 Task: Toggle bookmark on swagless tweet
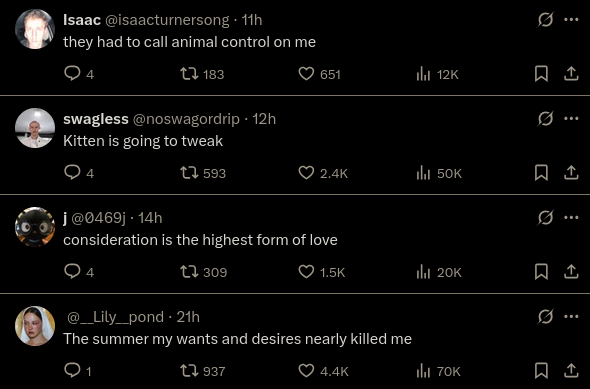(x=541, y=173)
